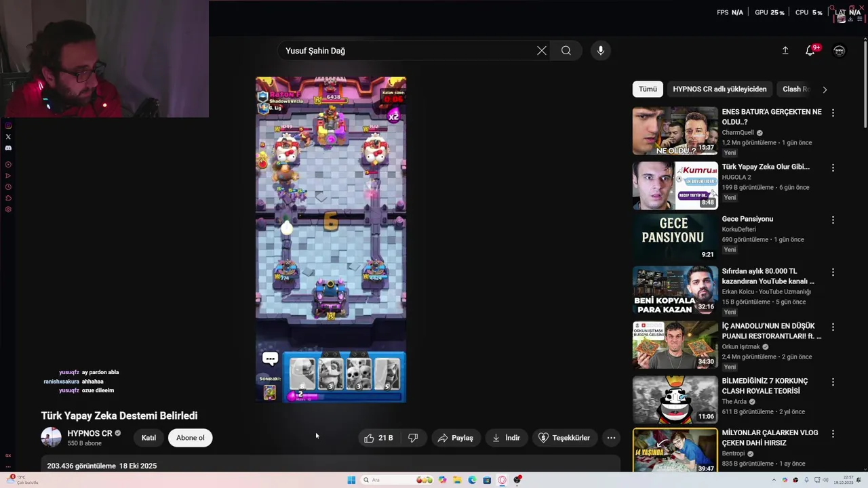The image size is (868, 488).
Task: Open the sidebar heart-shaped icon
Action: pos(8,199)
